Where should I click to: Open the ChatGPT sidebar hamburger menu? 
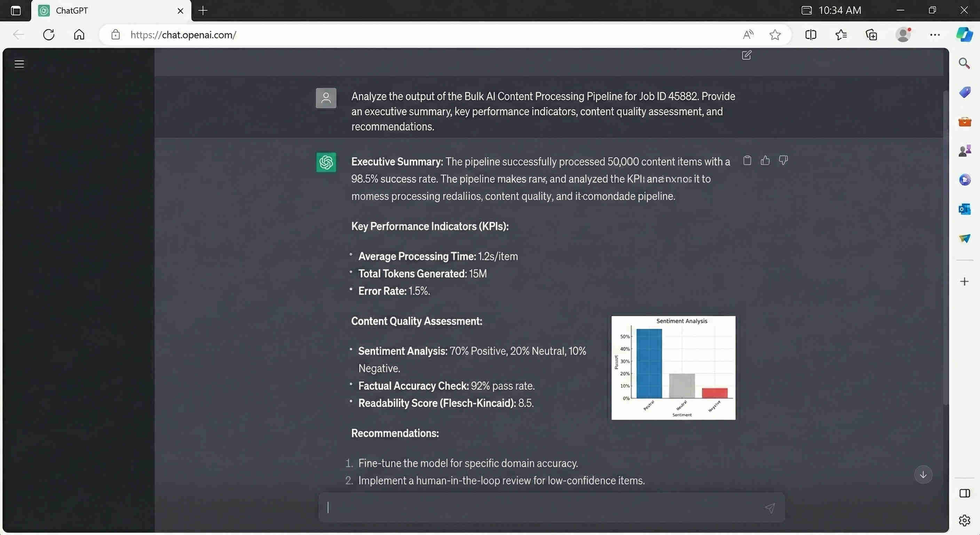click(x=19, y=64)
